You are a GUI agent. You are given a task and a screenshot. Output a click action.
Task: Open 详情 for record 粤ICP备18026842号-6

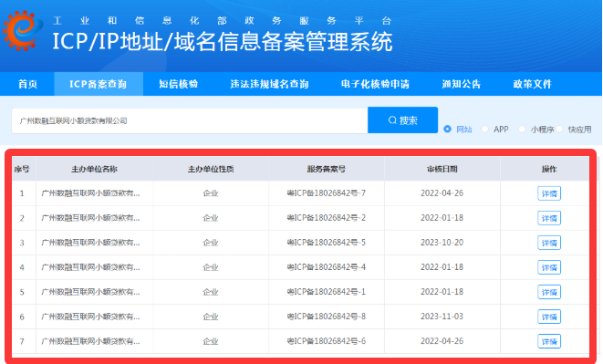[x=549, y=341]
